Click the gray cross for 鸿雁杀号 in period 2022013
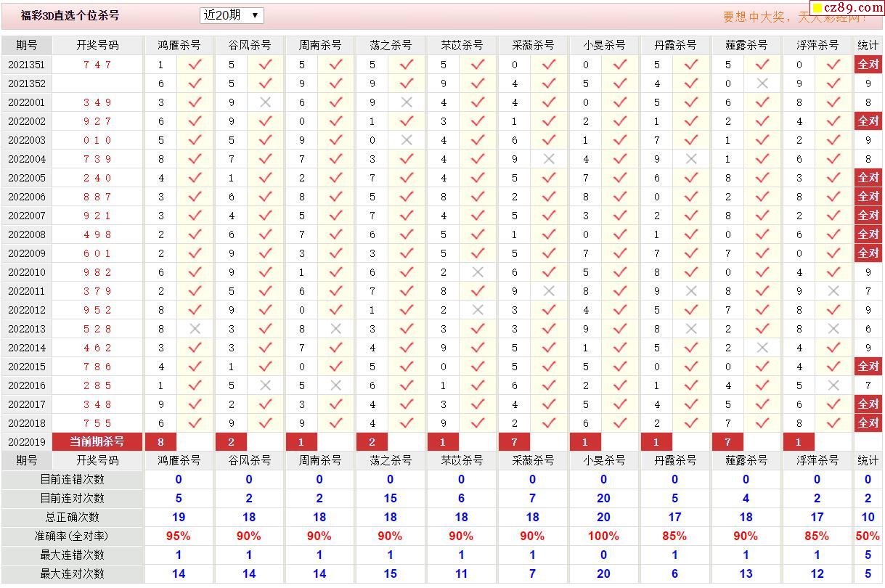Image resolution: width=885 pixels, height=588 pixels. (x=195, y=329)
